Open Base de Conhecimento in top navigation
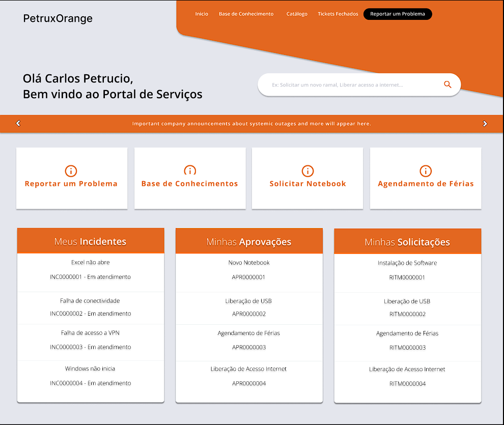This screenshot has height=425, width=504. tap(246, 14)
